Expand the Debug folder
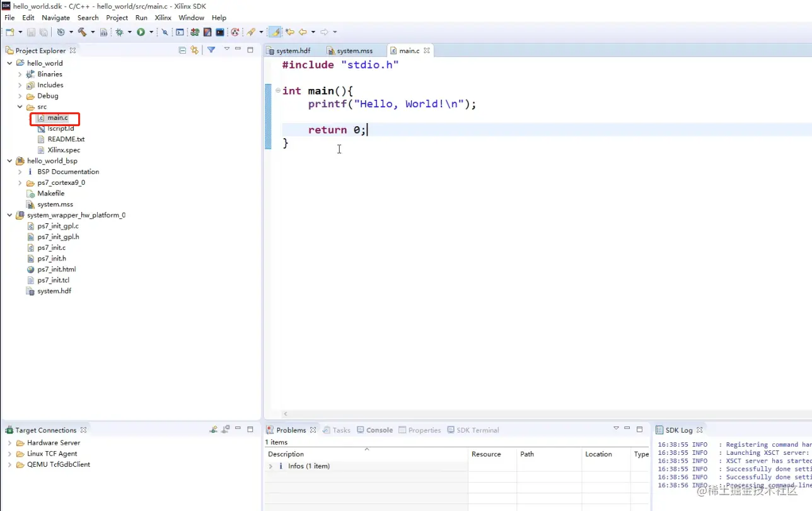Image resolution: width=812 pixels, height=511 pixels. [x=20, y=96]
